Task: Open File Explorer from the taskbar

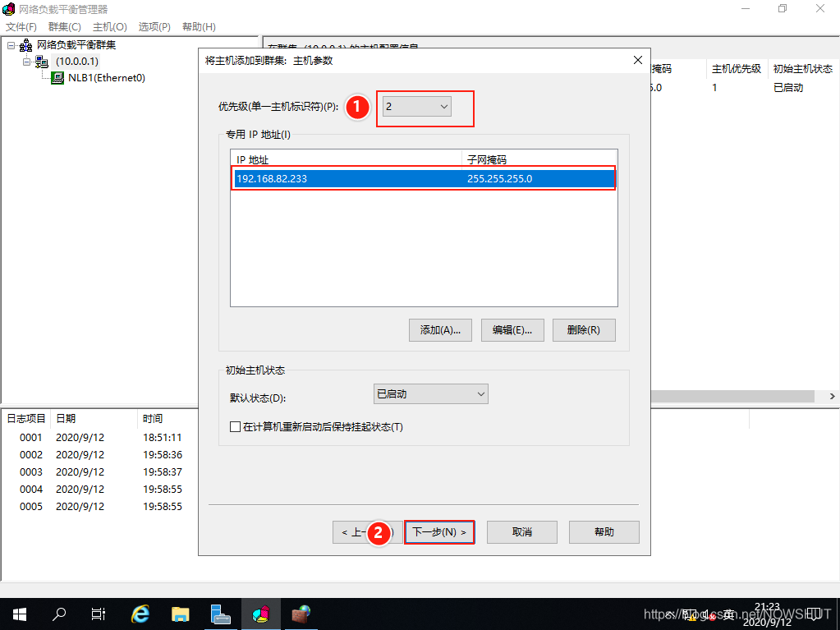Action: (x=181, y=614)
